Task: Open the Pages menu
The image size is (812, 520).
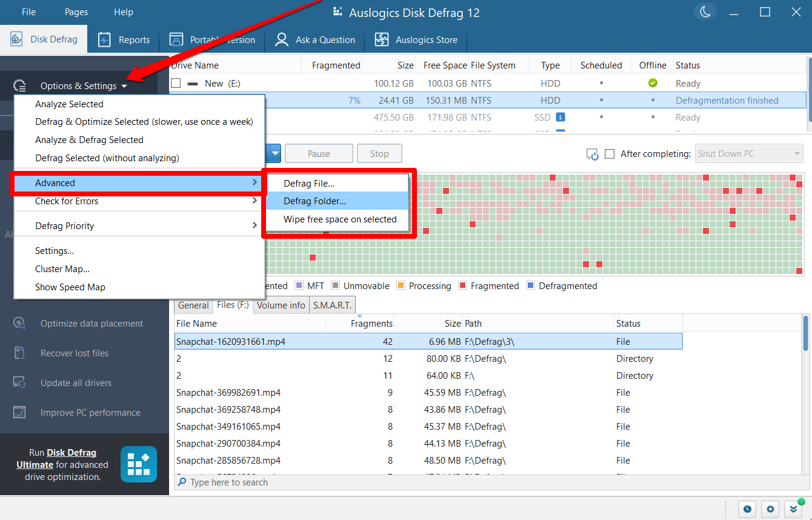Action: coord(76,12)
